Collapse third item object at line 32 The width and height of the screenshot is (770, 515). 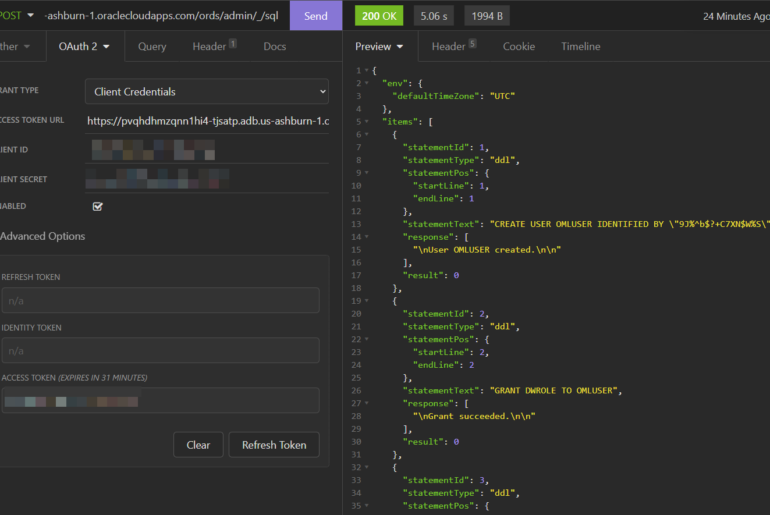(x=366, y=467)
